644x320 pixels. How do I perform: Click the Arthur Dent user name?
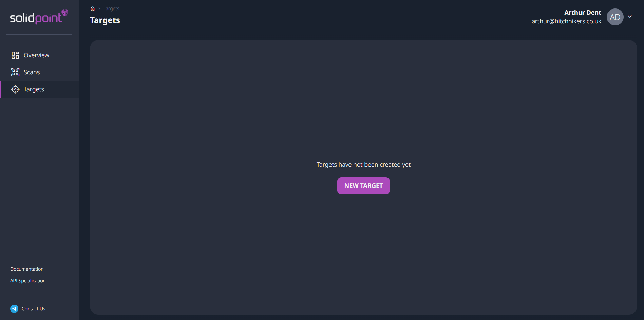point(583,13)
